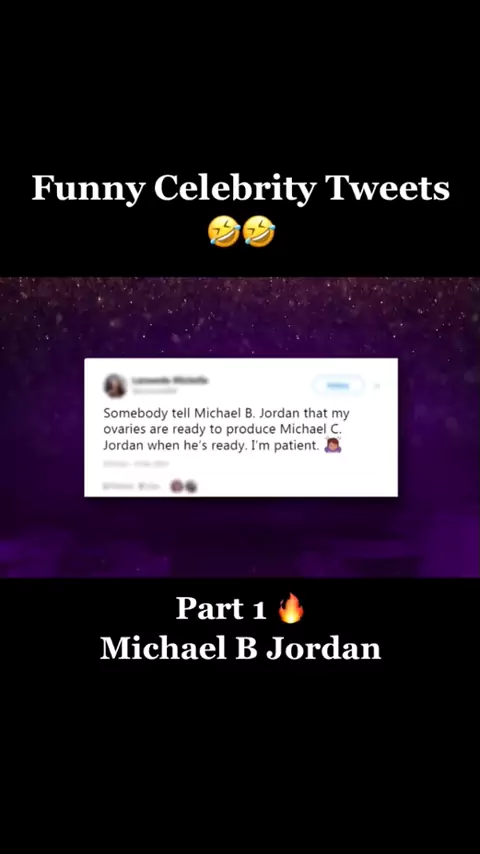The image size is (480, 854).
Task: Click the blurred author handle under name
Action: tap(155, 391)
